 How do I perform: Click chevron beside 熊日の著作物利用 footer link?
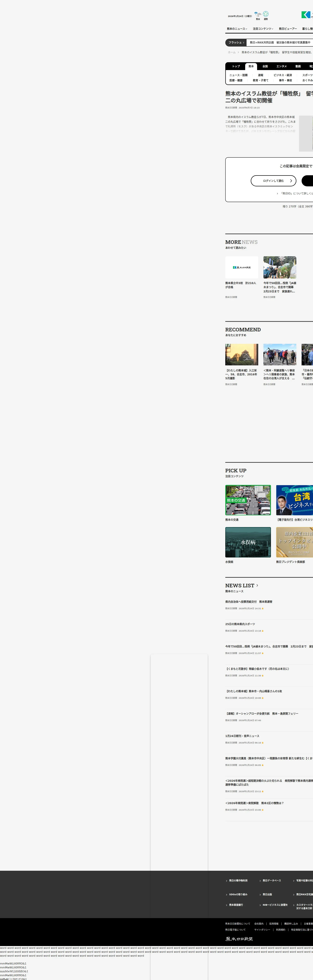pos(227,881)
